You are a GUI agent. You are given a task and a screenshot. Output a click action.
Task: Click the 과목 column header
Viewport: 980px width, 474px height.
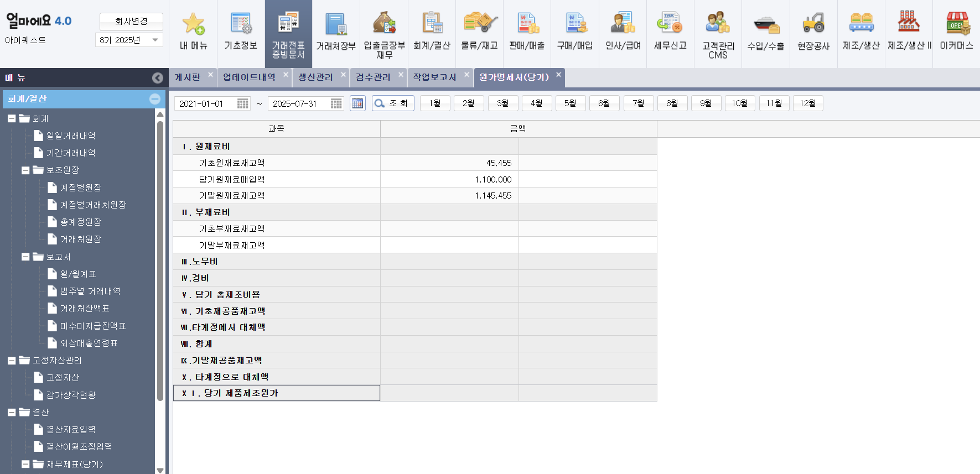(277, 129)
